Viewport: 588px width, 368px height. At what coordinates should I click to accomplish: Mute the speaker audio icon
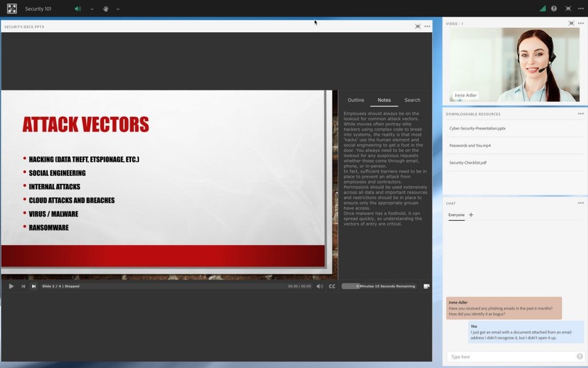pyautogui.click(x=78, y=9)
